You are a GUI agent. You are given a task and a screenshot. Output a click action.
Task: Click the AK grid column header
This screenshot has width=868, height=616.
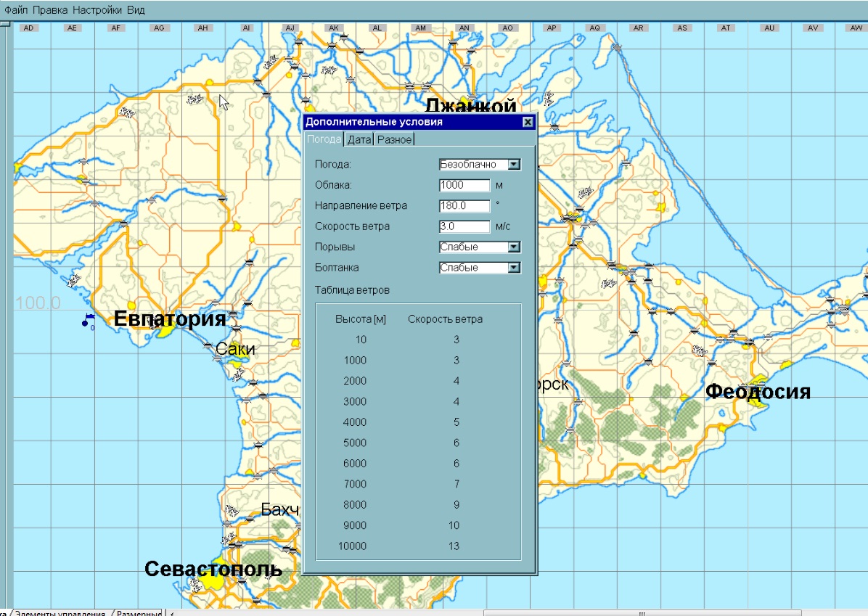(333, 28)
